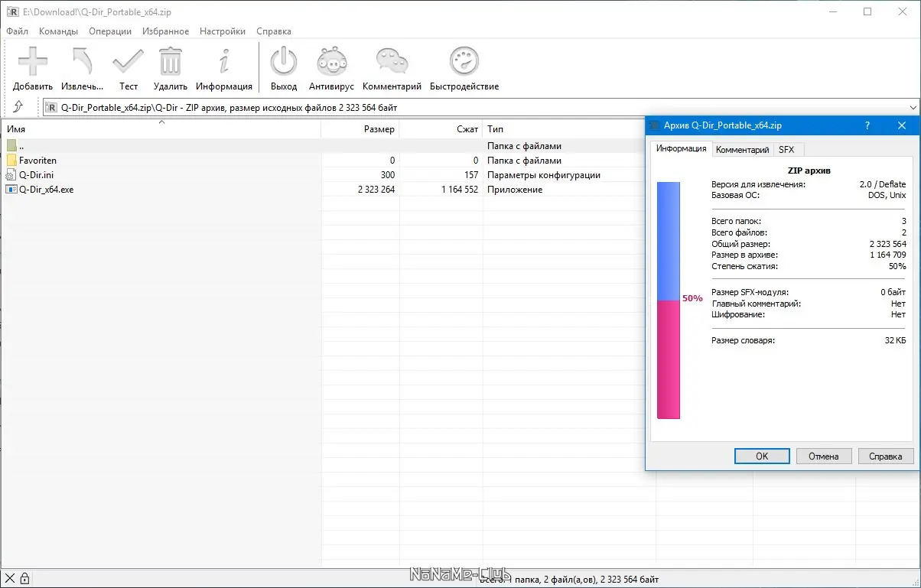Select the Favoriten folder row name
Viewport: 921px width, 588px height.
click(37, 161)
